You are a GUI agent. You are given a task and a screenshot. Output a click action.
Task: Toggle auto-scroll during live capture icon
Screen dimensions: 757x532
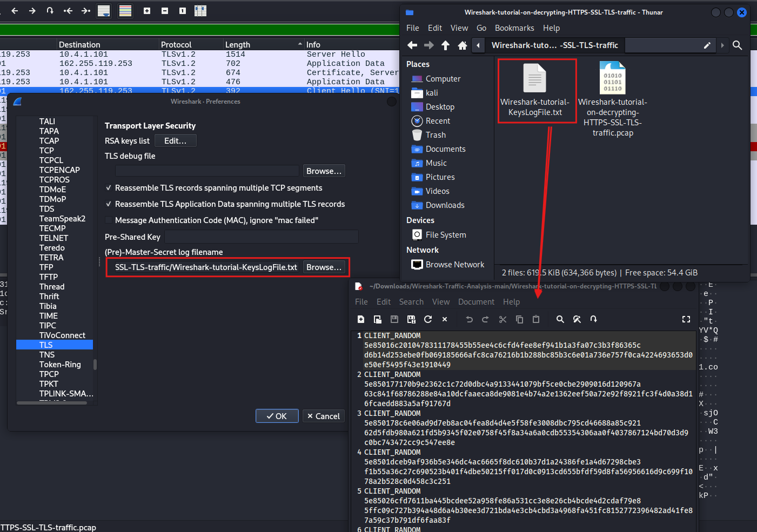tap(104, 11)
